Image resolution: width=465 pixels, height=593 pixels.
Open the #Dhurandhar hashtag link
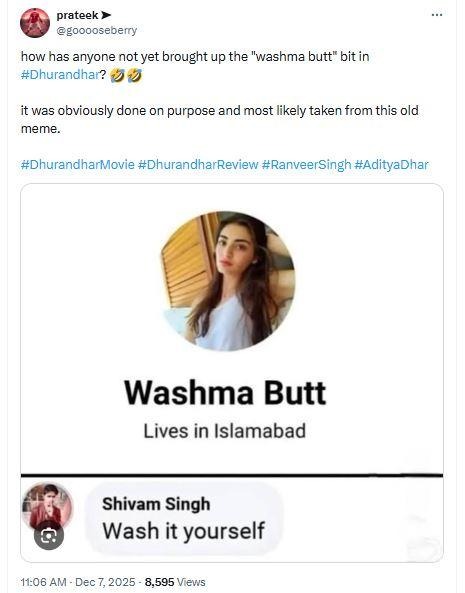click(x=60, y=75)
